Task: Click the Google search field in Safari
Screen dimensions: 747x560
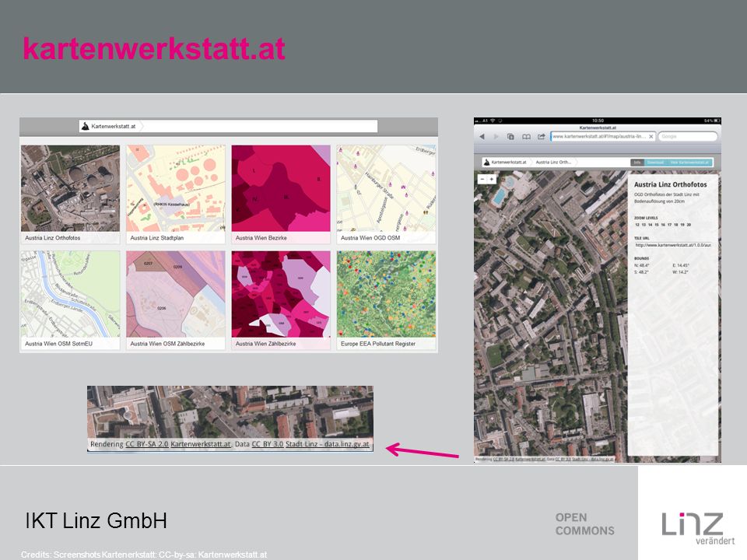Action: point(687,137)
